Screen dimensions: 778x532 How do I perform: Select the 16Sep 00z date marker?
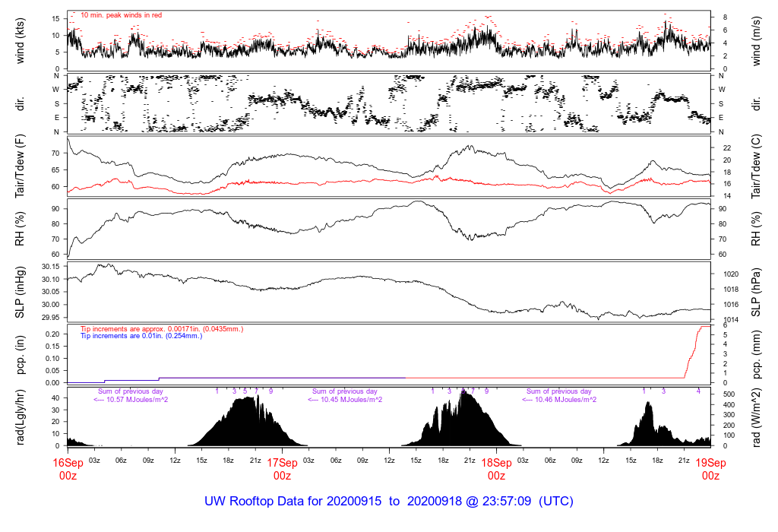(68, 469)
